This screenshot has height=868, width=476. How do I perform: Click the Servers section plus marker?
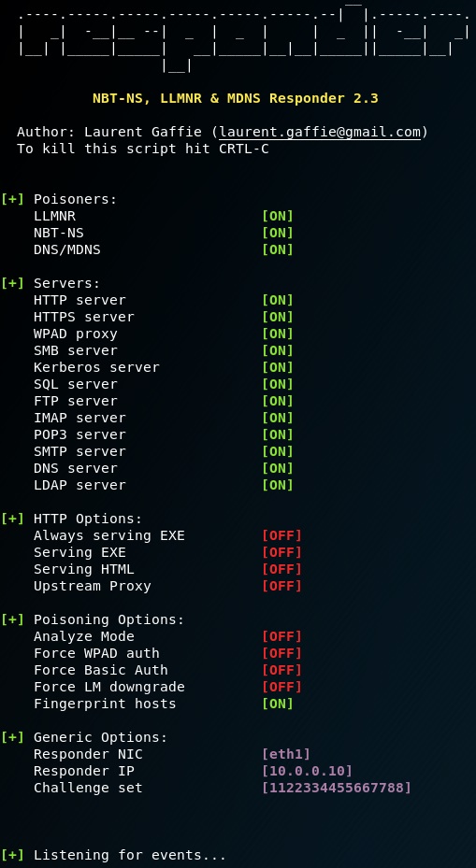click(13, 283)
